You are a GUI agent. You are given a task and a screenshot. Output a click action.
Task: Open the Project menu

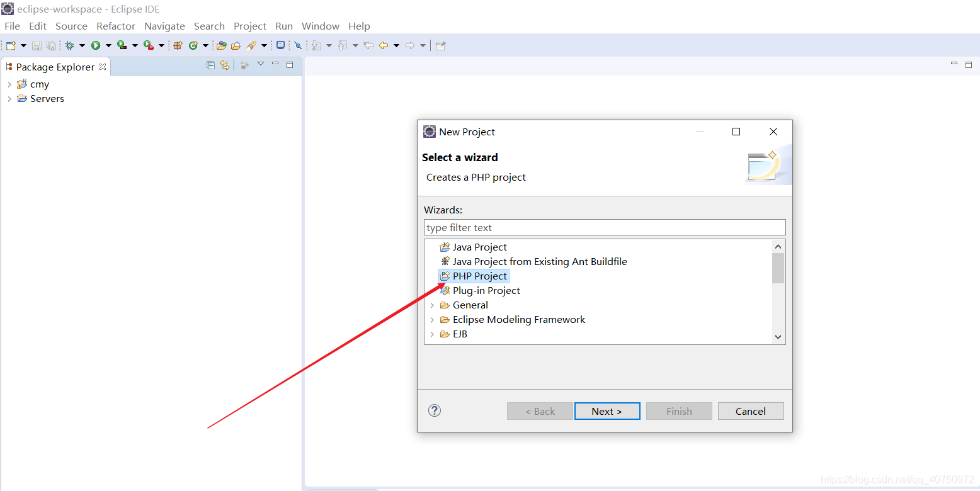click(x=250, y=26)
